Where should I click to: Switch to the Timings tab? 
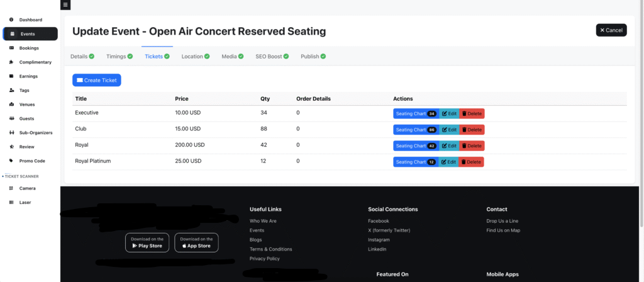pos(119,57)
